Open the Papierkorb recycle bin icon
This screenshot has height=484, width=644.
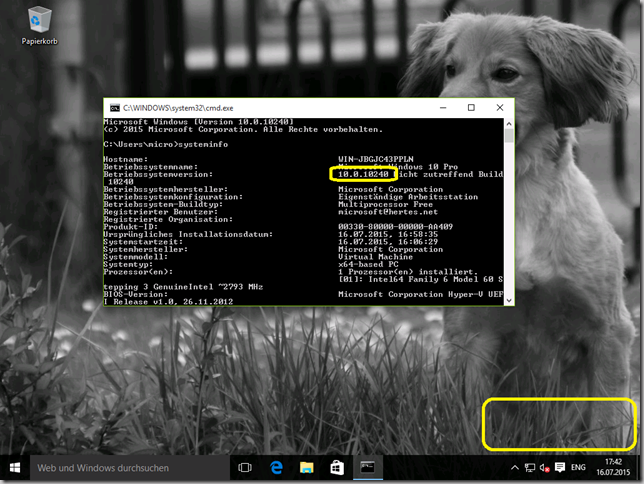[x=39, y=25]
